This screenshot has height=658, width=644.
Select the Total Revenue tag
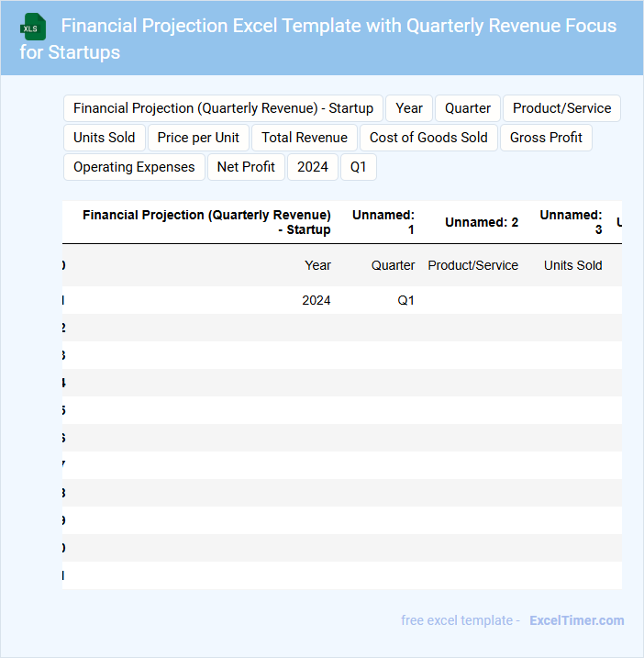305,138
